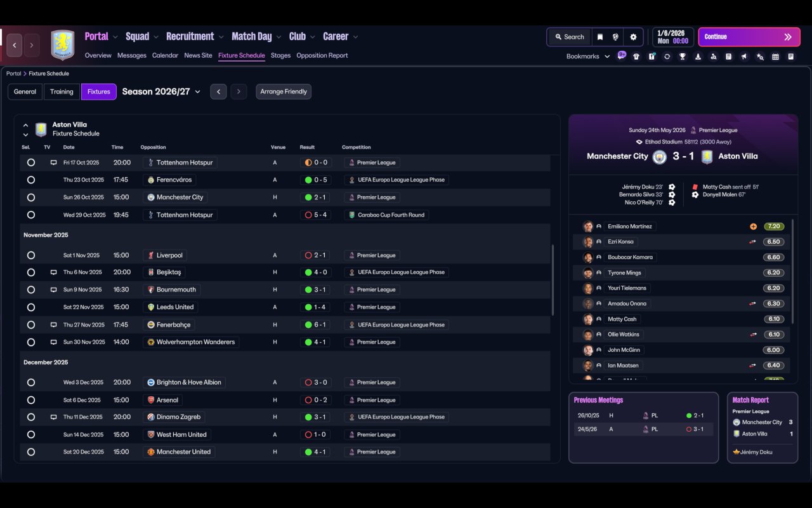
Task: Open the bookmark icon beside Search
Action: click(x=599, y=37)
